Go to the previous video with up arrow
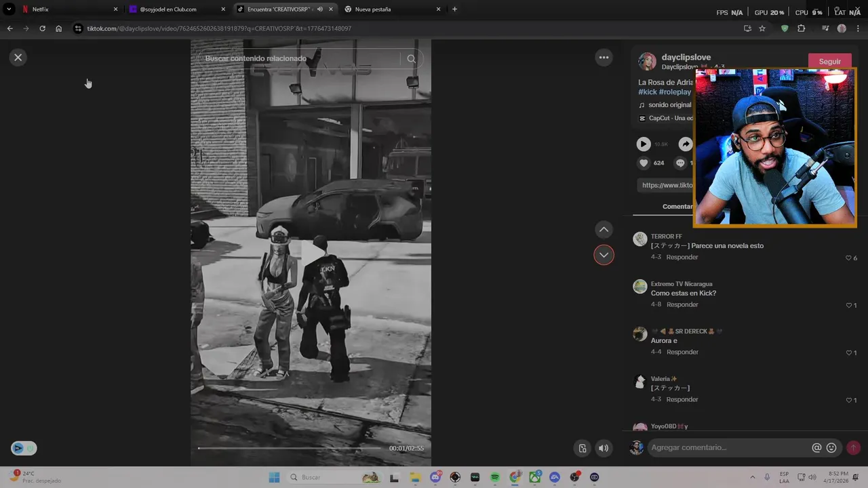Screen dimensions: 868x488 604,230
